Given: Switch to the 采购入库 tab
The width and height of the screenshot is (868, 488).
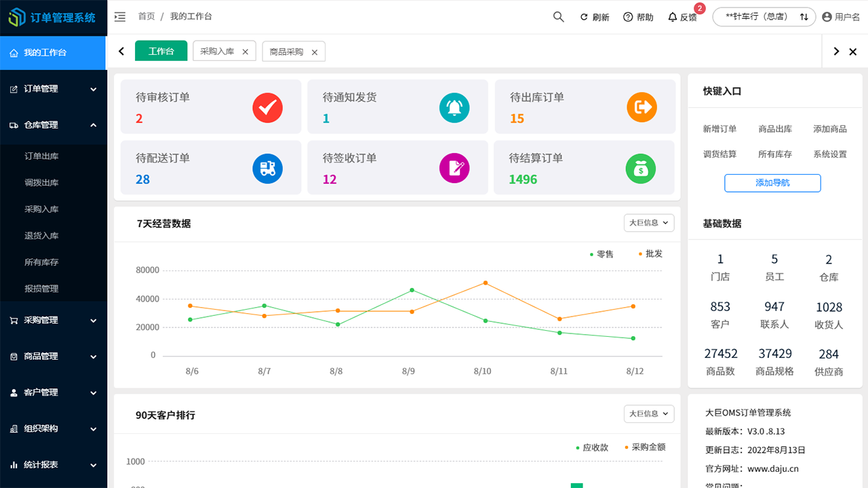Looking at the screenshot, I should 218,51.
